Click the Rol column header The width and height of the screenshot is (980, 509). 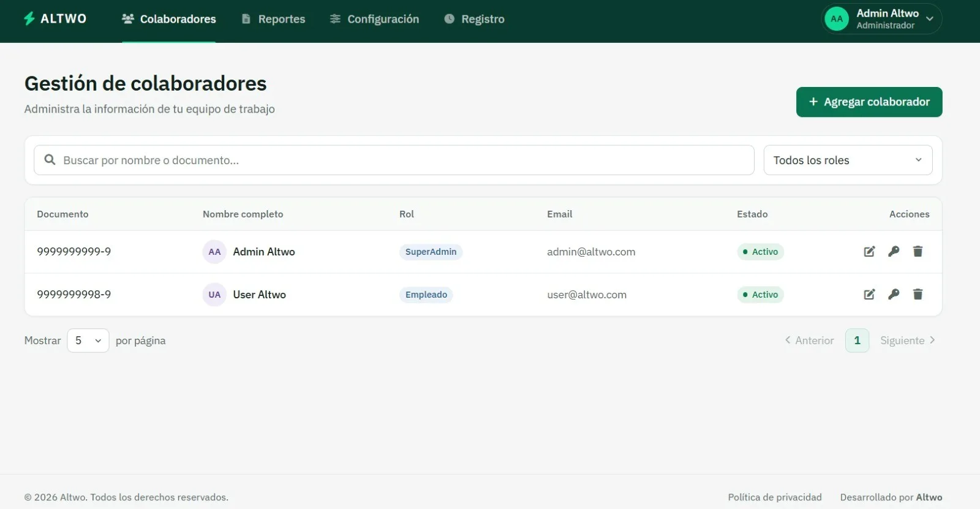coord(407,214)
